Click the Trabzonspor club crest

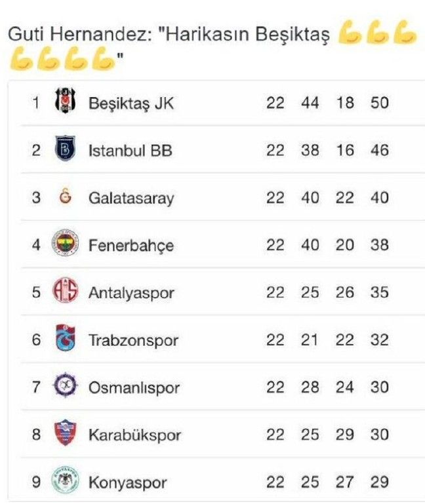click(x=65, y=339)
